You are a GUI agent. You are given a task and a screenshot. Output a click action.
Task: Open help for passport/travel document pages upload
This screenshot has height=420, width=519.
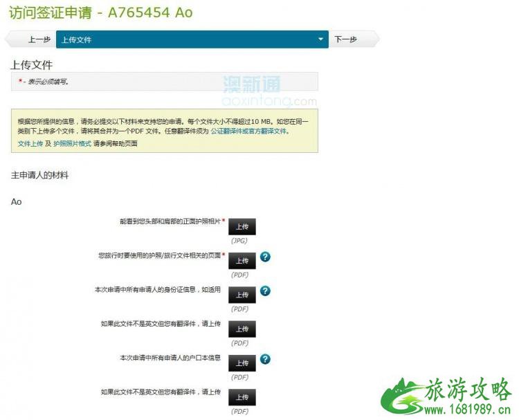(264, 257)
